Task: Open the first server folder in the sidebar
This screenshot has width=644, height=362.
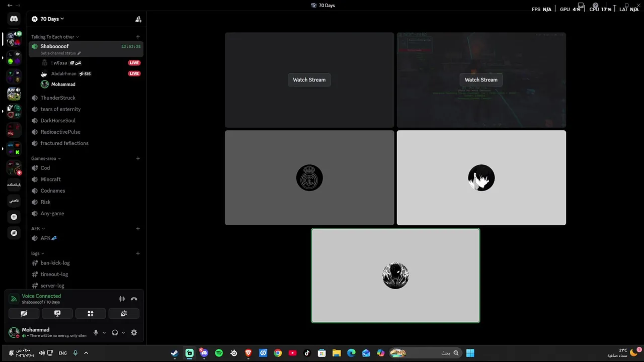Action: pos(14,39)
